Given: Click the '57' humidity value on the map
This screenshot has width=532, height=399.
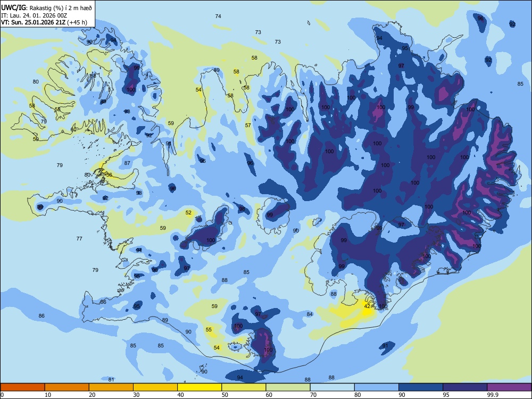Looking at the screenshot, I should point(248,125).
